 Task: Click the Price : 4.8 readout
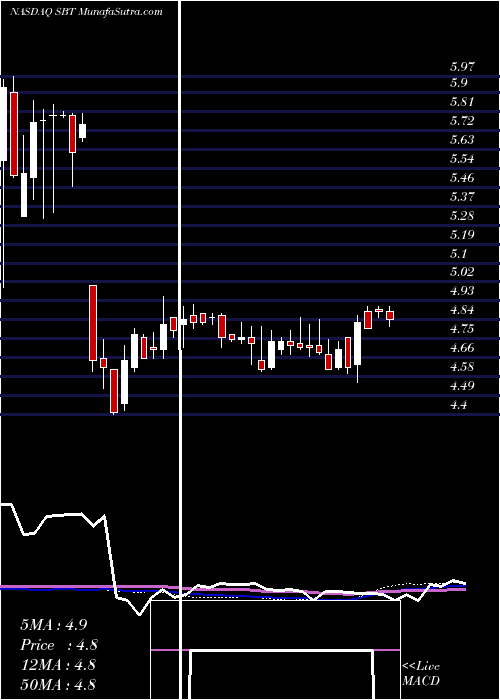[x=59, y=645]
